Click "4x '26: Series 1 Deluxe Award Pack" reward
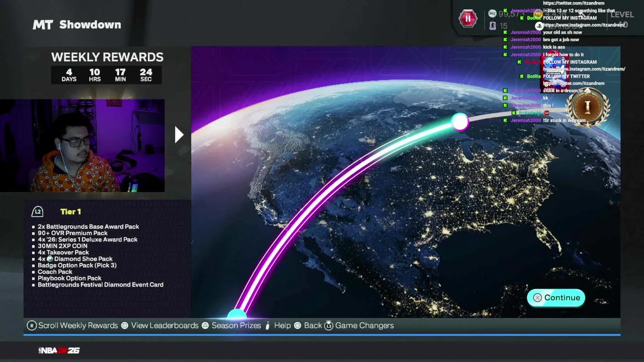Screen dimensions: 644x362 pos(88,240)
